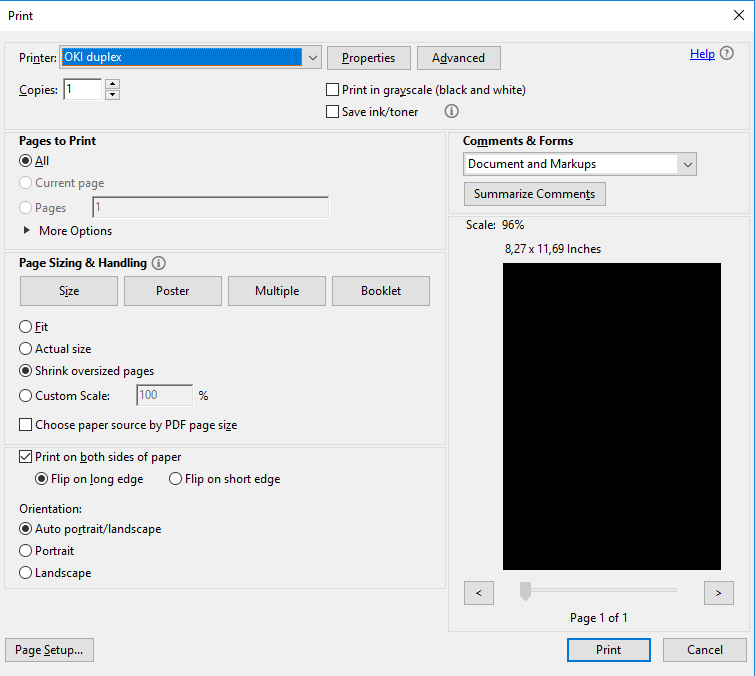Decrease copies with the down arrow
Screen dimensions: 755x676
point(112,94)
